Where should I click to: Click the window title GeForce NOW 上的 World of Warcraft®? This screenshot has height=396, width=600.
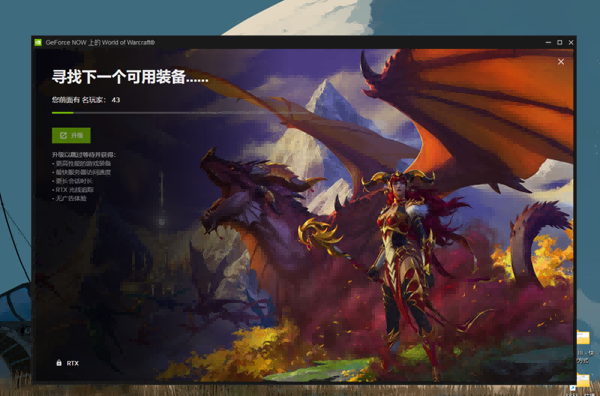pos(100,42)
